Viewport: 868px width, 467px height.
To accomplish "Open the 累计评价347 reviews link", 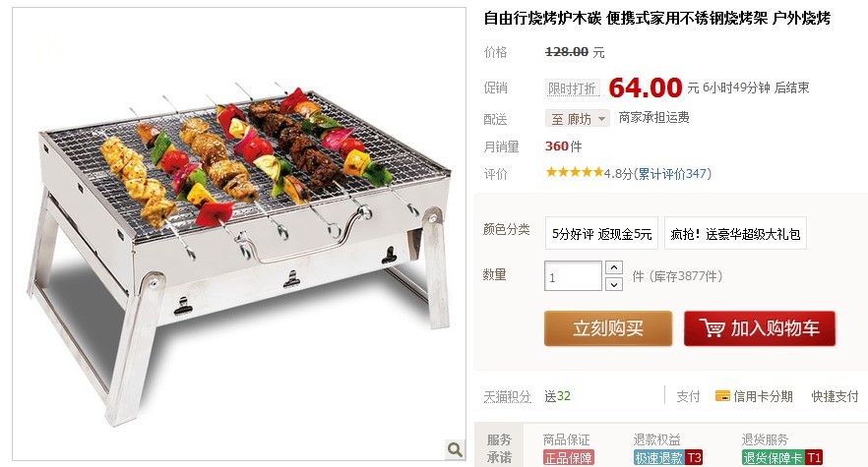I will tap(672, 174).
